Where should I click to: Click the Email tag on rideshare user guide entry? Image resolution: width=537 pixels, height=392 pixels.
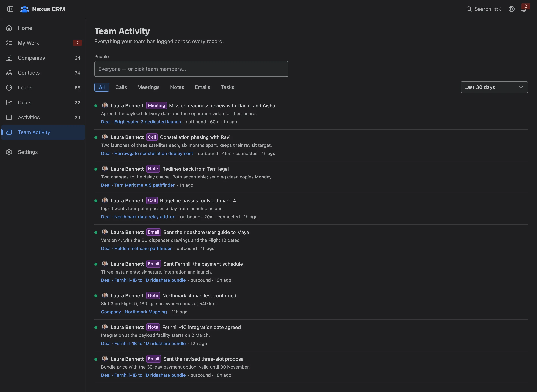point(154,232)
